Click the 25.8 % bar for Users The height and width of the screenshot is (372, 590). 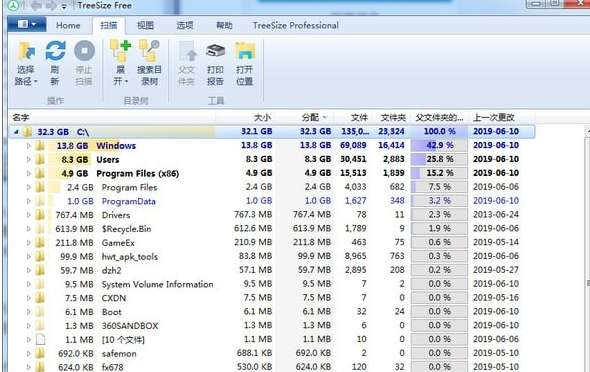coord(439,159)
